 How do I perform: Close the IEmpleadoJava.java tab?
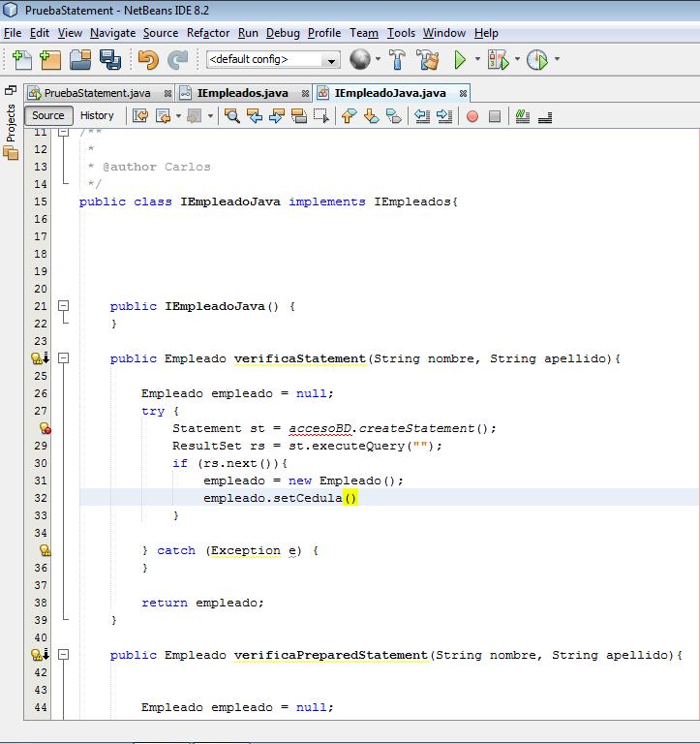click(x=464, y=94)
